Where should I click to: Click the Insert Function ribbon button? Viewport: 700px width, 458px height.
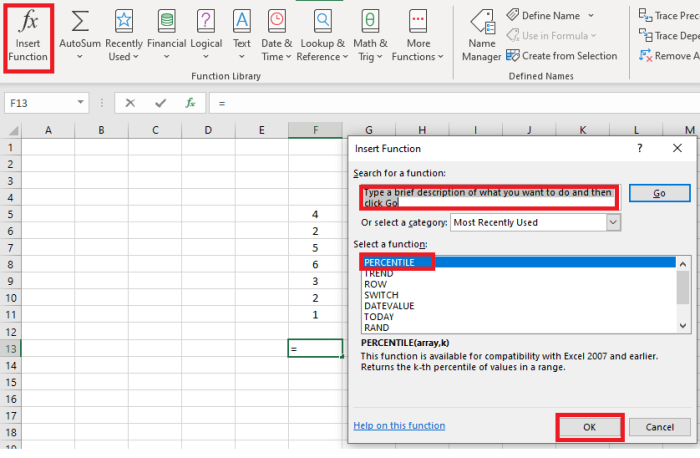pyautogui.click(x=28, y=38)
